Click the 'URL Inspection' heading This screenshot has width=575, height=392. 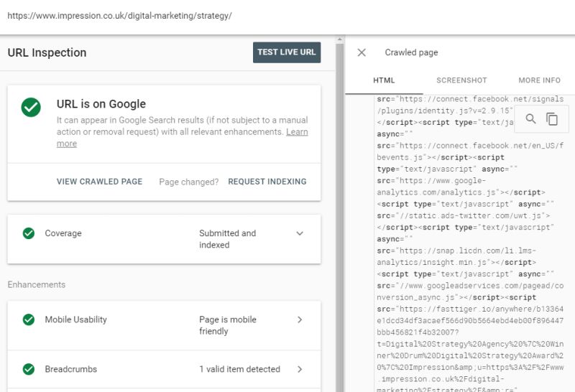47,52
